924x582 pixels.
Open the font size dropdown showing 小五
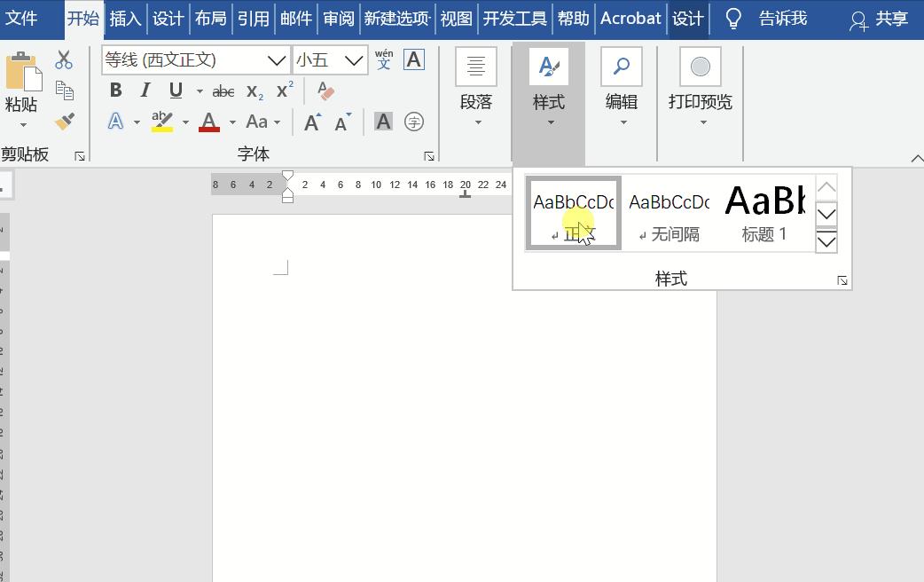(x=353, y=59)
